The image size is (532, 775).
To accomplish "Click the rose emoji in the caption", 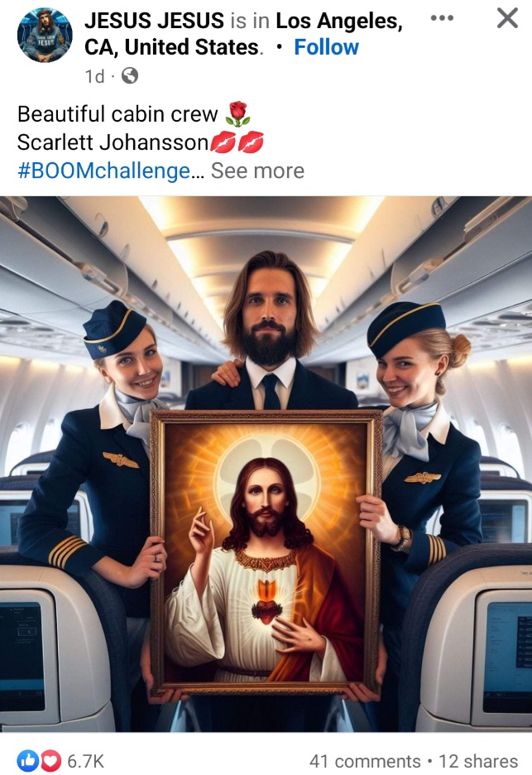I will 237,114.
